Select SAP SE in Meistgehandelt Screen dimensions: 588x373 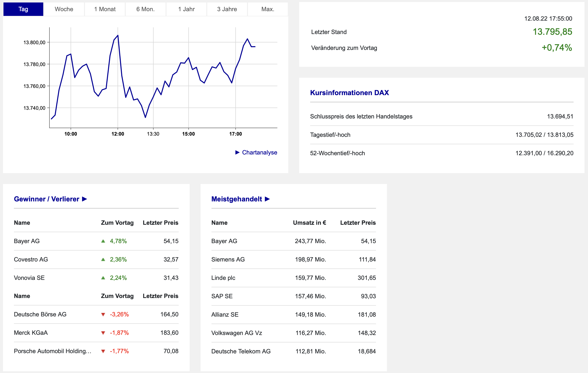pos(222,296)
